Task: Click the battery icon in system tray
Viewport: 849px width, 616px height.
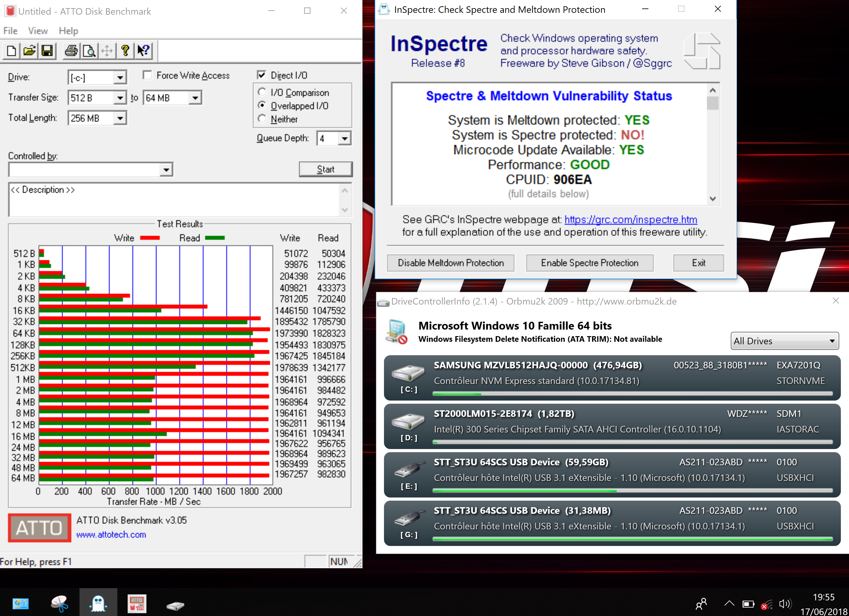Action: [748, 604]
